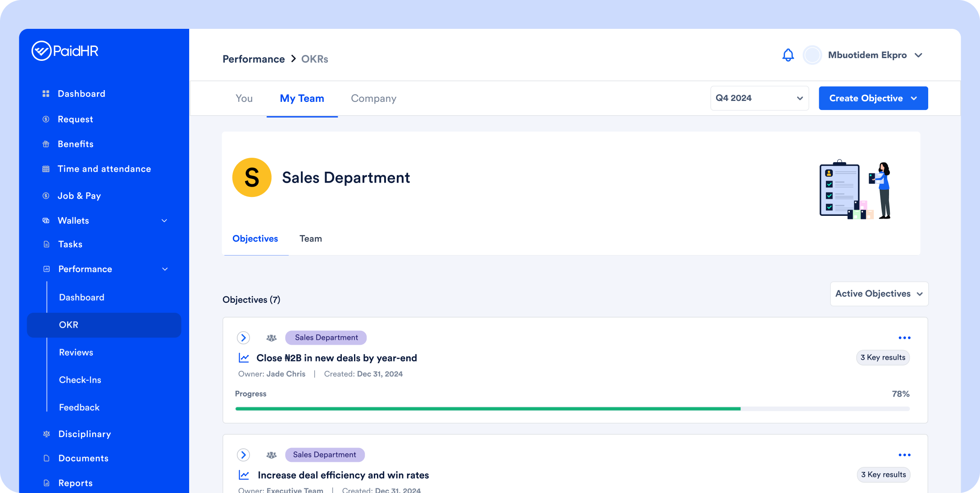
Task: Click the 78% green progress bar
Action: coord(487,409)
